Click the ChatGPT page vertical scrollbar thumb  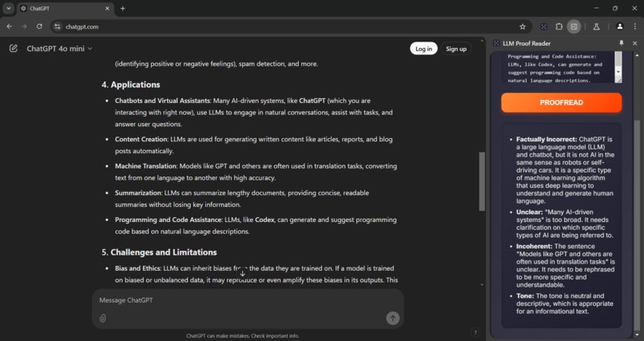coord(482,181)
